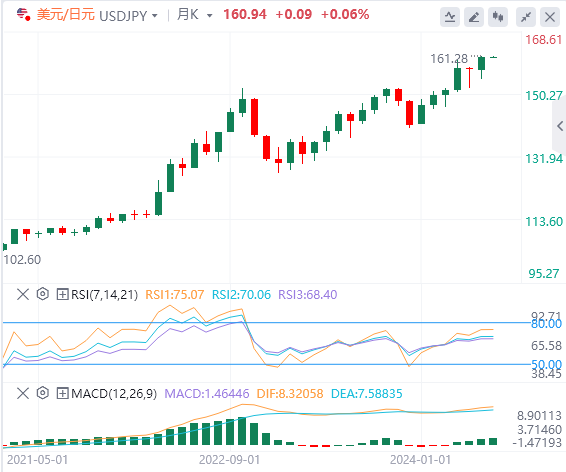566x472 pixels.
Task: Click the US flag currency icon
Action: coord(23,14)
